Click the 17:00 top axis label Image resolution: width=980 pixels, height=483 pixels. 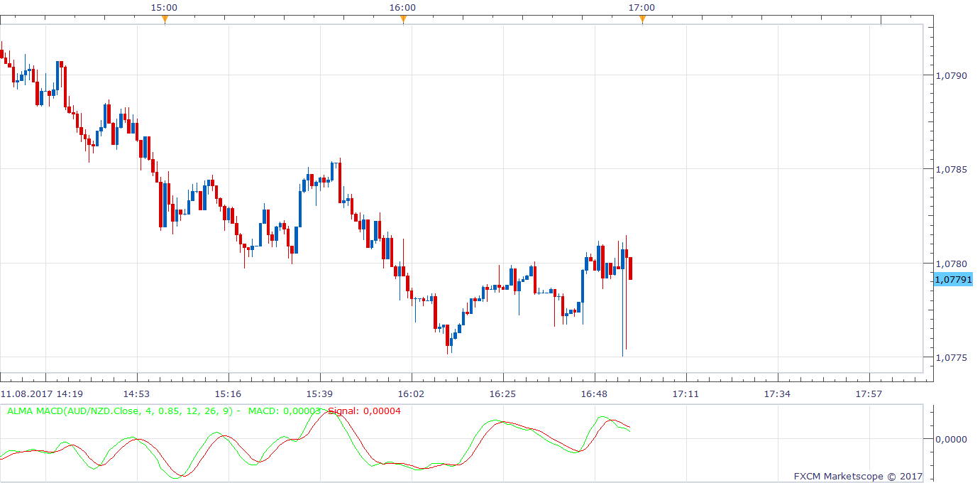pos(642,7)
